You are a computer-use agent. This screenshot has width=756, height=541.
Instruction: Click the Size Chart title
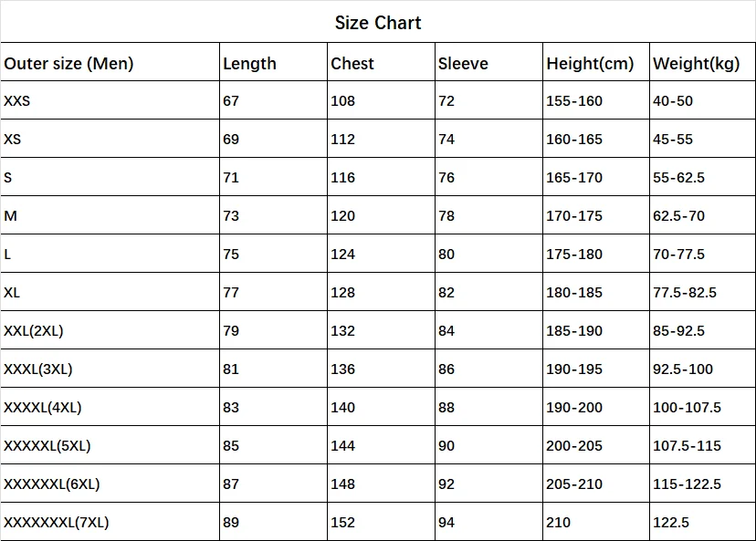tap(378, 23)
